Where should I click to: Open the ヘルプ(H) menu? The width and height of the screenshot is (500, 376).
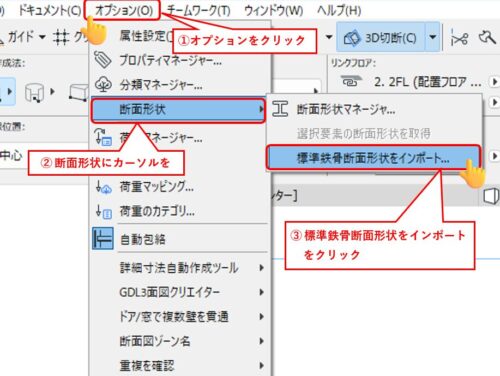pyautogui.click(x=339, y=11)
